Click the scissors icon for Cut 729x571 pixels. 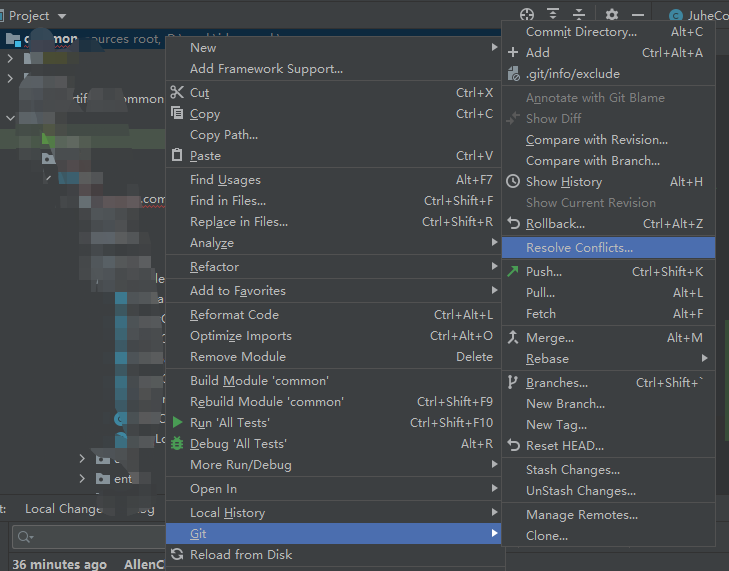(x=177, y=92)
